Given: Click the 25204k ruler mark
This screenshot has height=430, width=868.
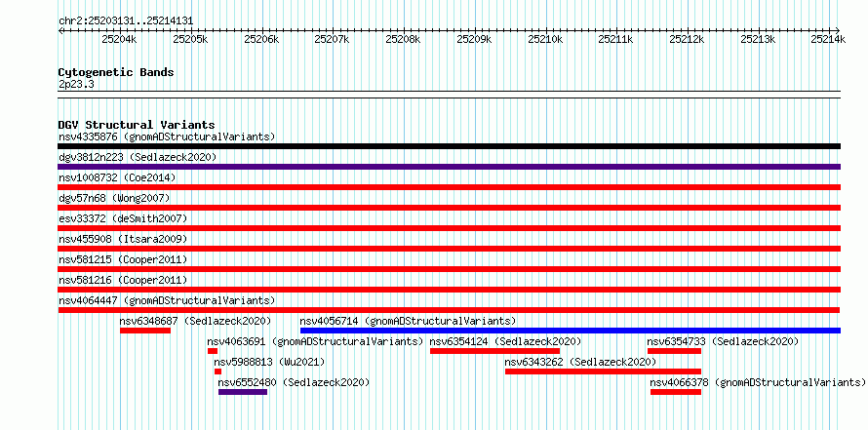Looking at the screenshot, I should click(x=120, y=40).
